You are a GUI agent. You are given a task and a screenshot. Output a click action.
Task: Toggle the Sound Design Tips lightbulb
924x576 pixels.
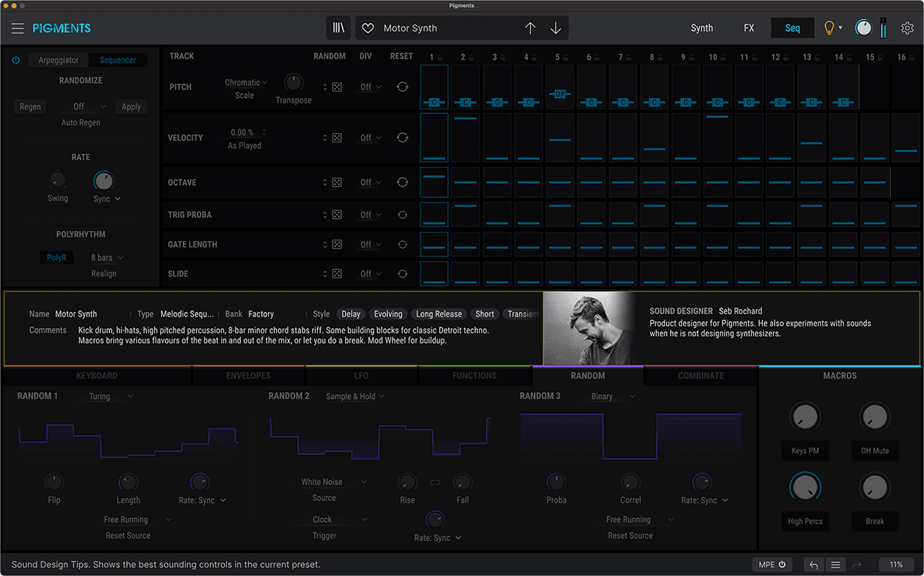pyautogui.click(x=829, y=28)
